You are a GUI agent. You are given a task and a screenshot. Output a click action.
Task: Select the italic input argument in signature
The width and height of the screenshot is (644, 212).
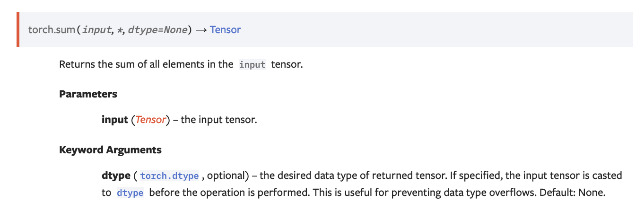click(96, 30)
